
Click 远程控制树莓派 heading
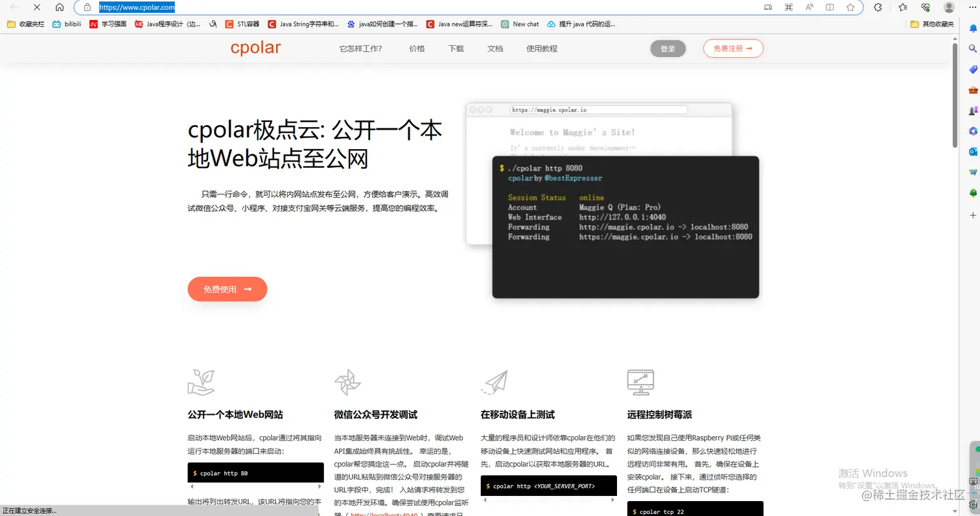point(660,415)
